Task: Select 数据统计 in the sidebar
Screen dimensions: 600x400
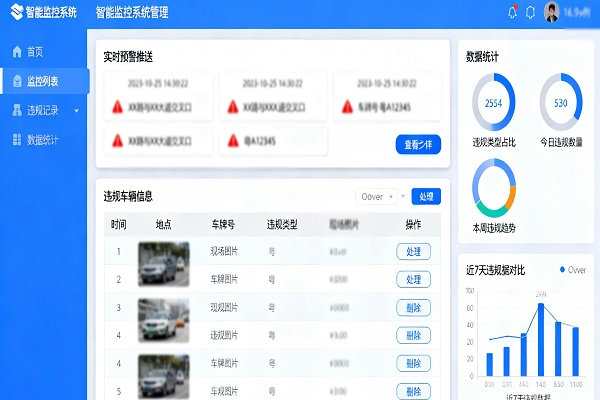Action: [x=42, y=139]
